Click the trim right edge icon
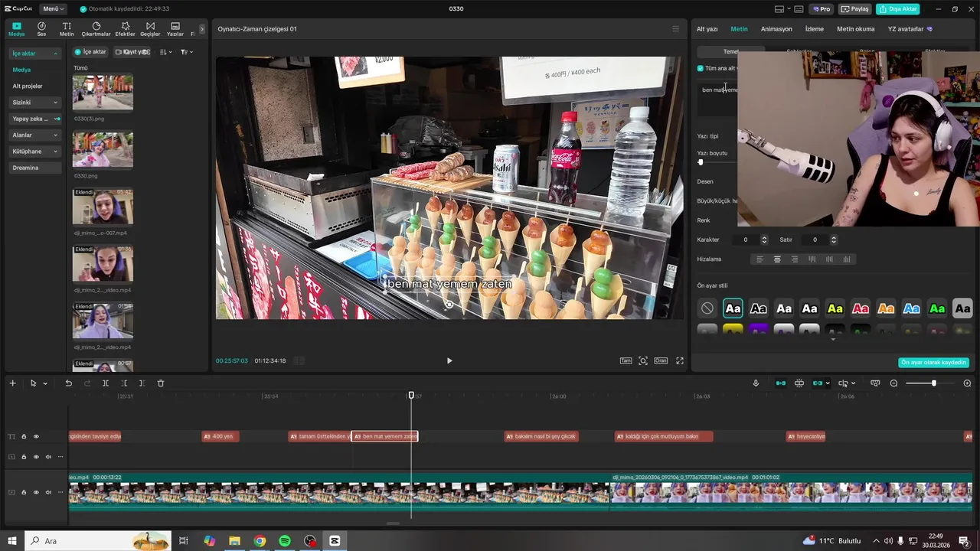 pos(142,383)
